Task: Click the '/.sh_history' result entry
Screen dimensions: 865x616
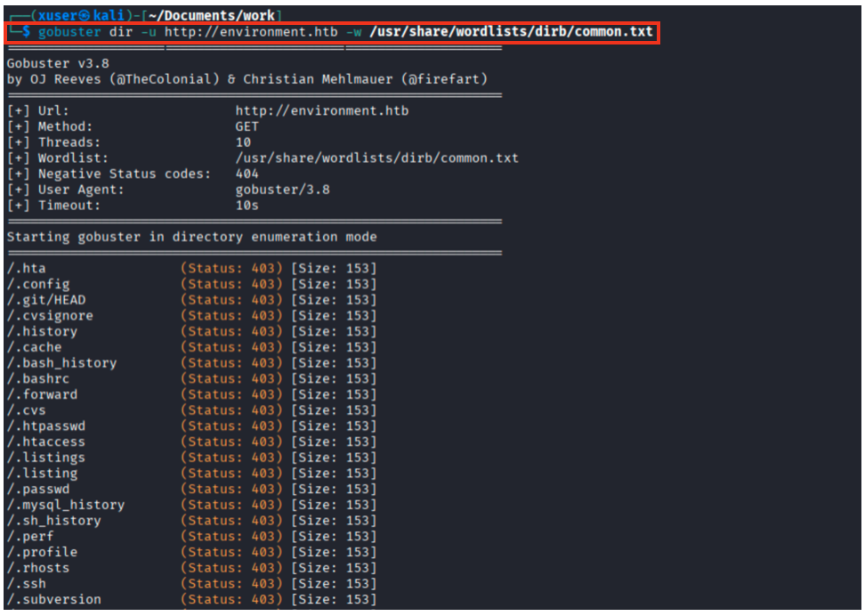Action: point(54,521)
